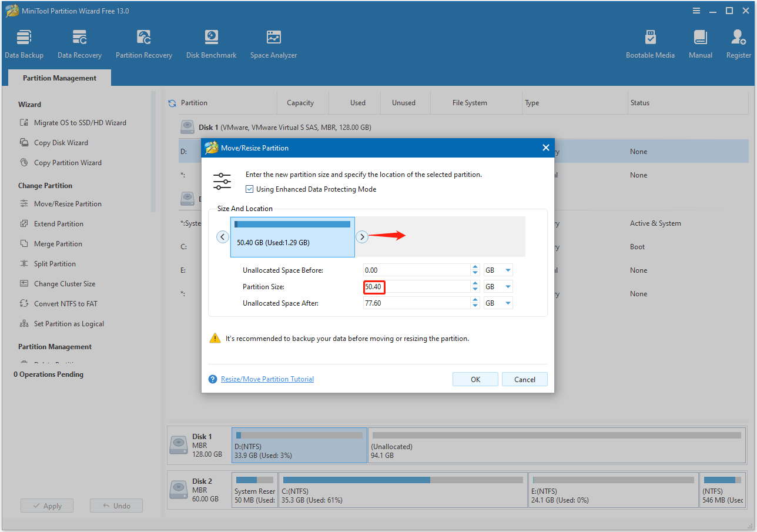Open the hamburger menu at top right
757x532 pixels.
click(x=696, y=11)
